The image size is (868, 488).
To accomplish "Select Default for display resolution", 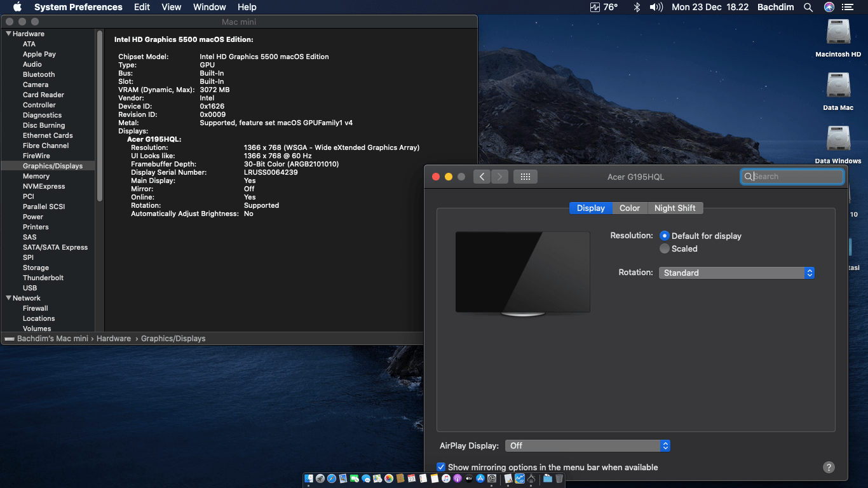I will (x=665, y=236).
